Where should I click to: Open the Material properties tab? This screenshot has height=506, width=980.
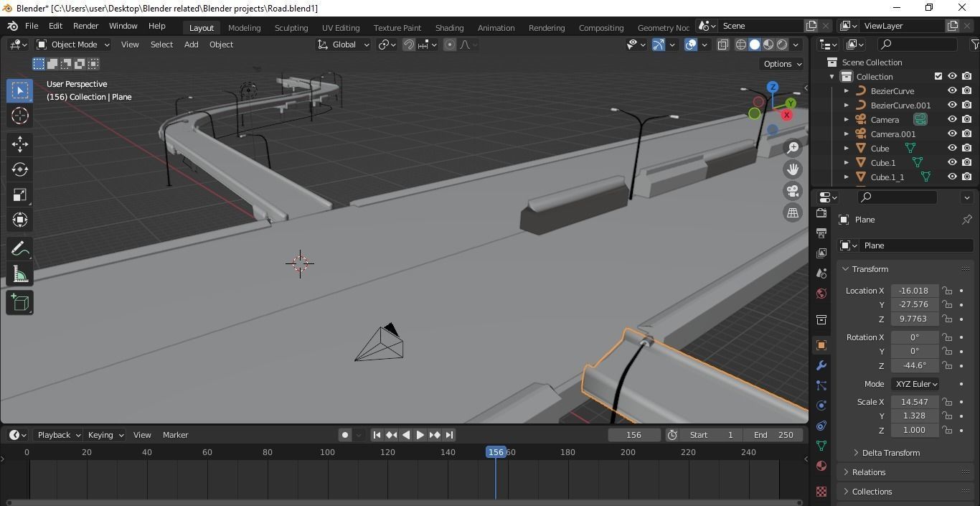tap(821, 466)
